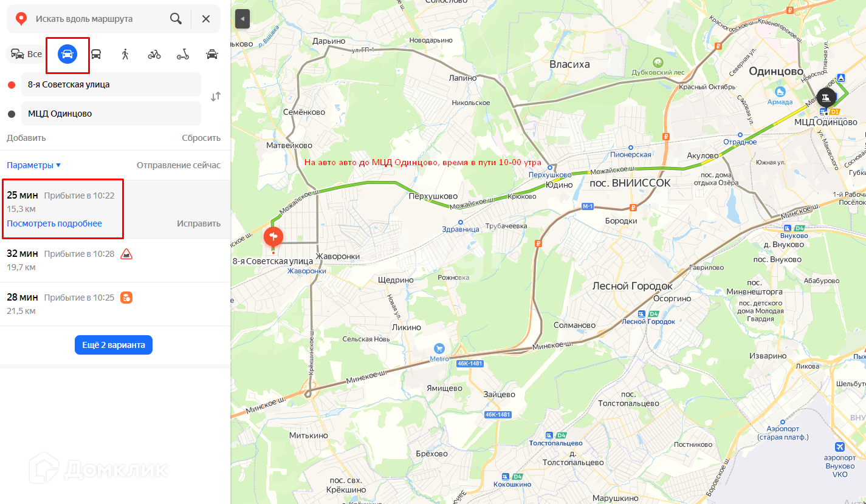Expand the Параметры dropdown
Image resolution: width=866 pixels, height=504 pixels.
pyautogui.click(x=34, y=165)
